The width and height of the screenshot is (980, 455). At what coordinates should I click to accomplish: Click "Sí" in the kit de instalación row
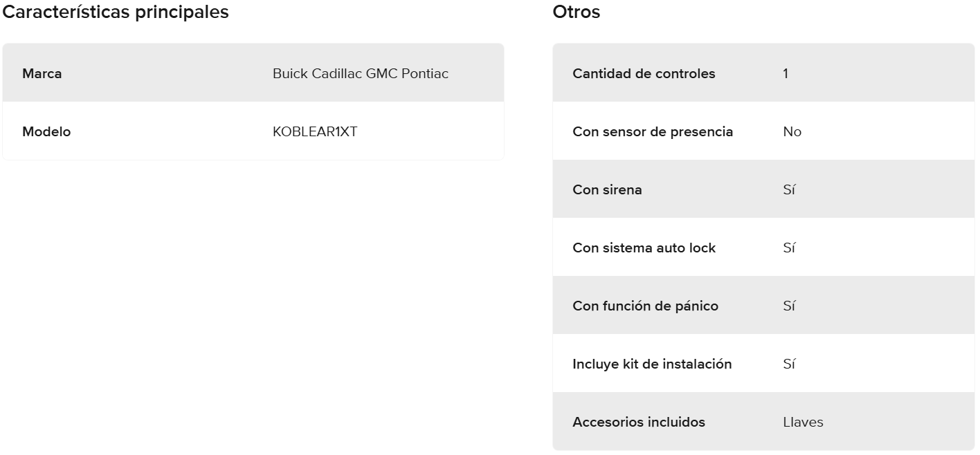(x=789, y=364)
